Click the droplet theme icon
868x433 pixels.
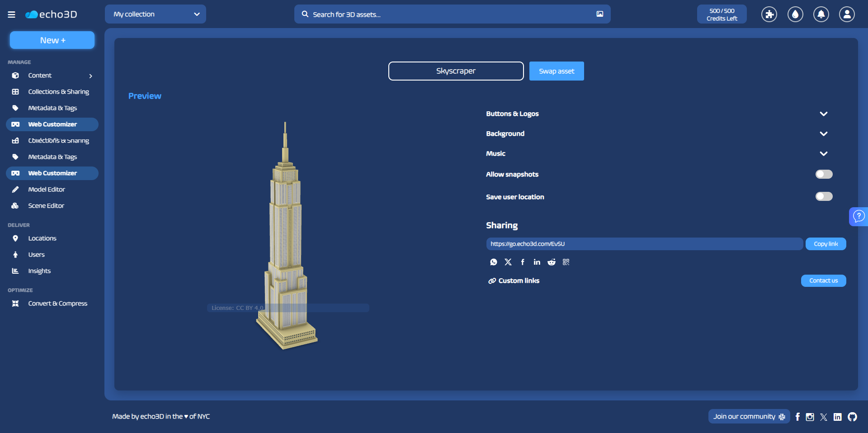(795, 14)
